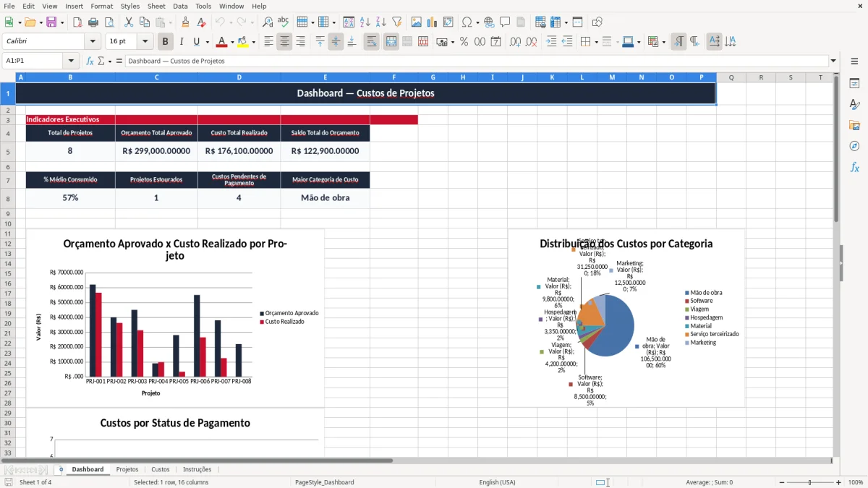Open the sidebar Gallery icon
Screen dimensions: 868x488
[854, 125]
